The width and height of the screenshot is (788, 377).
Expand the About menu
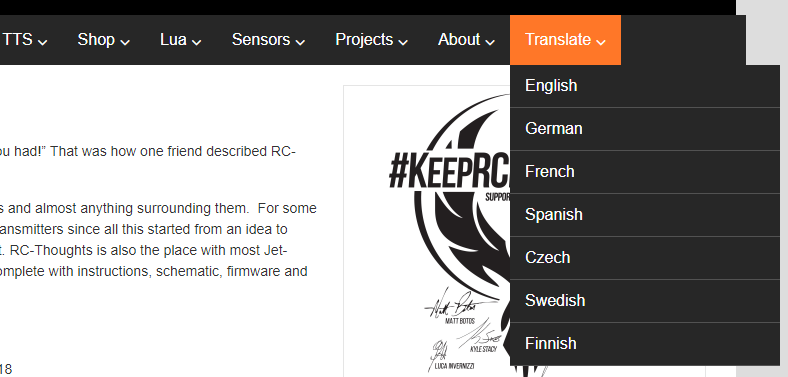coord(466,40)
